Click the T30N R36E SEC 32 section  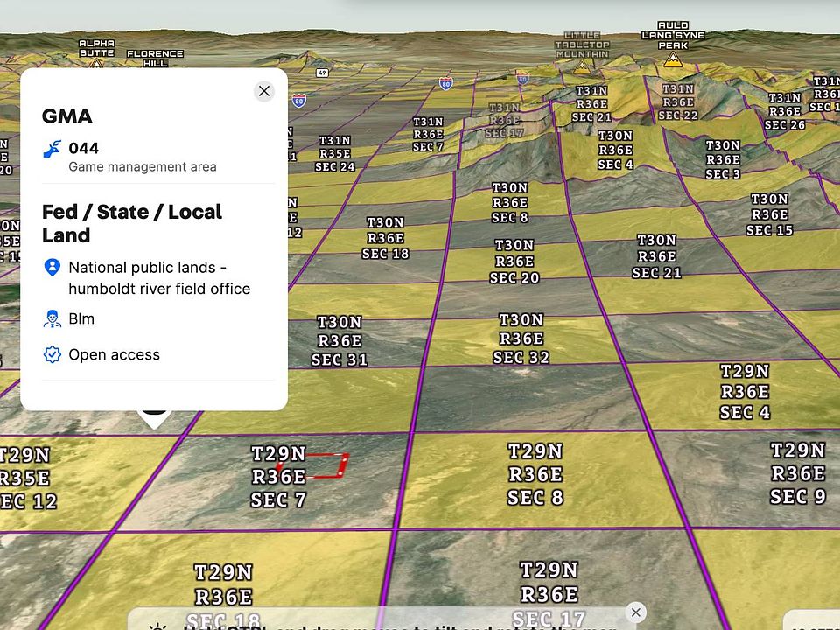[521, 339]
